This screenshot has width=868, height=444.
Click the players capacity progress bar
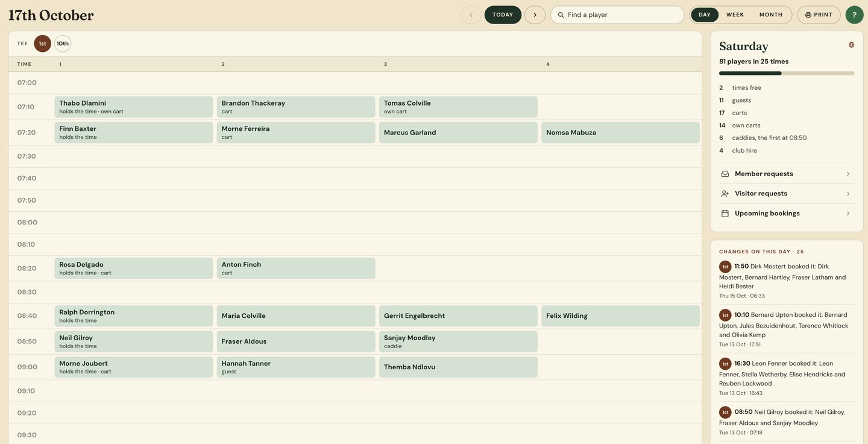[787, 73]
